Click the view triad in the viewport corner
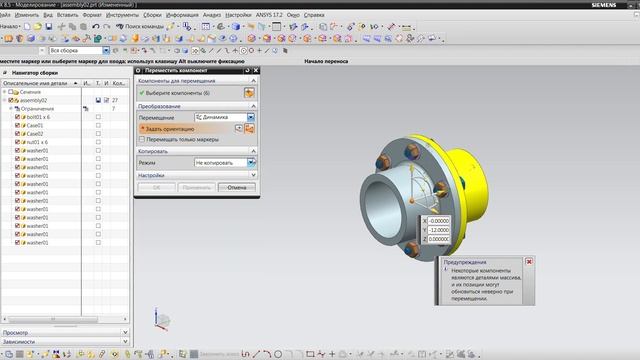Image resolution: width=640 pixels, height=360 pixels. (162, 319)
